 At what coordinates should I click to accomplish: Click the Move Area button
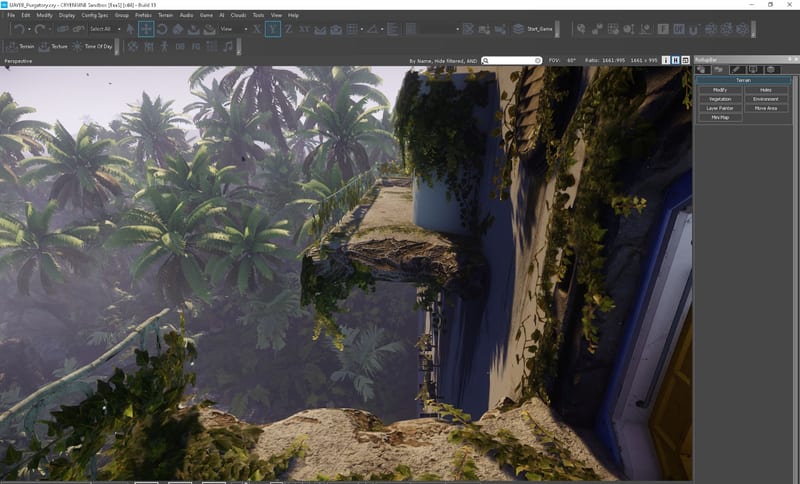766,108
